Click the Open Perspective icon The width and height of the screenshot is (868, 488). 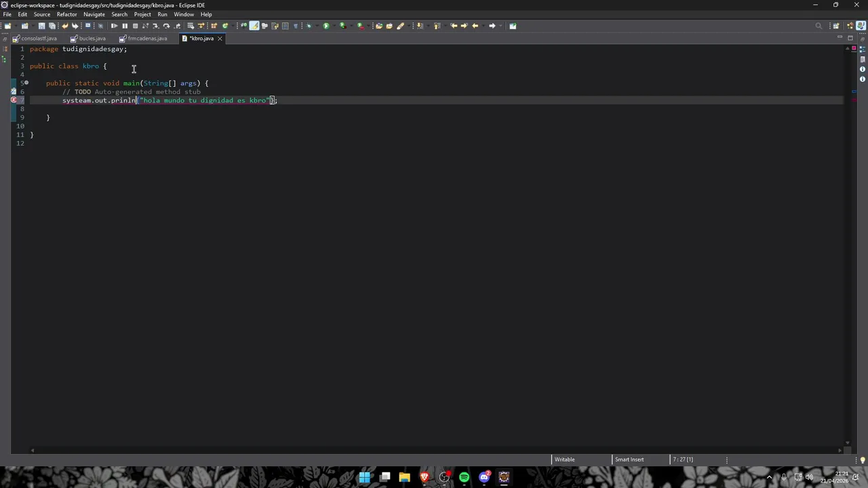[836, 26]
